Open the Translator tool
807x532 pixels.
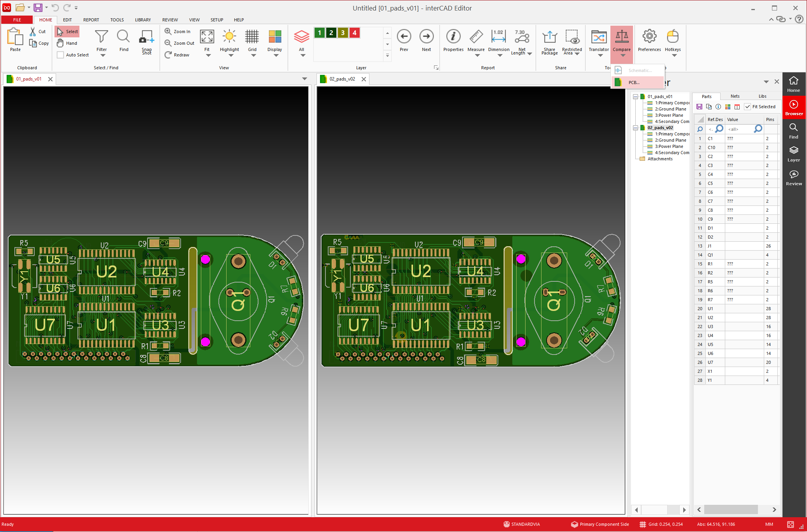(x=598, y=37)
